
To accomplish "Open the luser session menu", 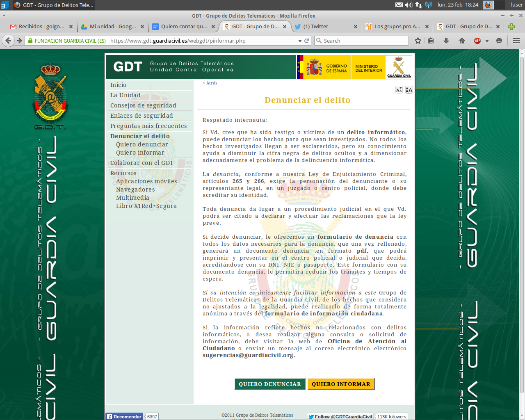I will (517, 5).
